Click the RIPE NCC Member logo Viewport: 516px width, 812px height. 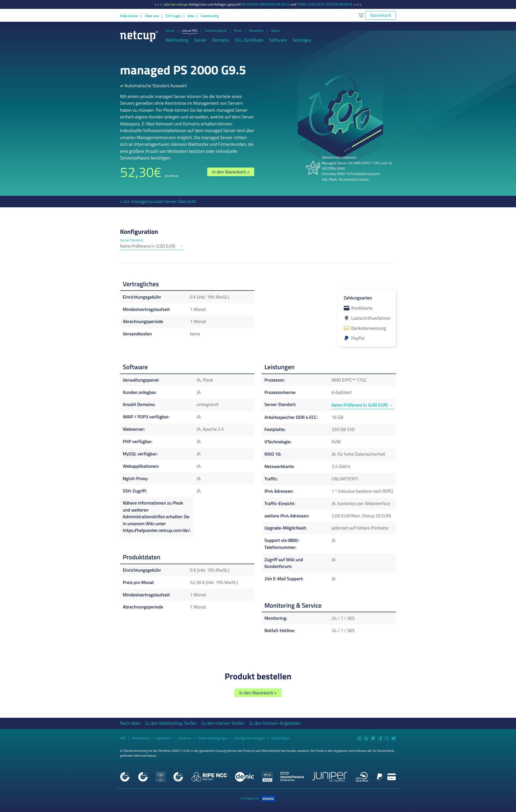(209, 777)
